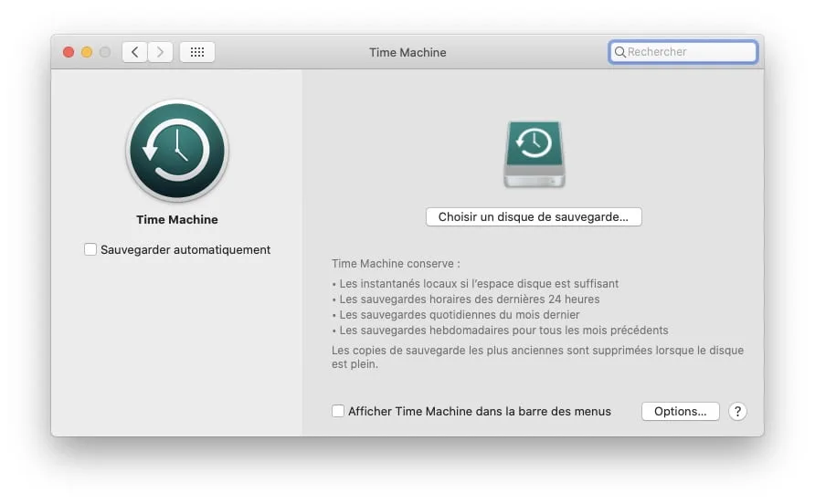This screenshot has height=504, width=815.
Task: Toggle Afficher Time Machine dans la barre des menus
Action: [338, 411]
